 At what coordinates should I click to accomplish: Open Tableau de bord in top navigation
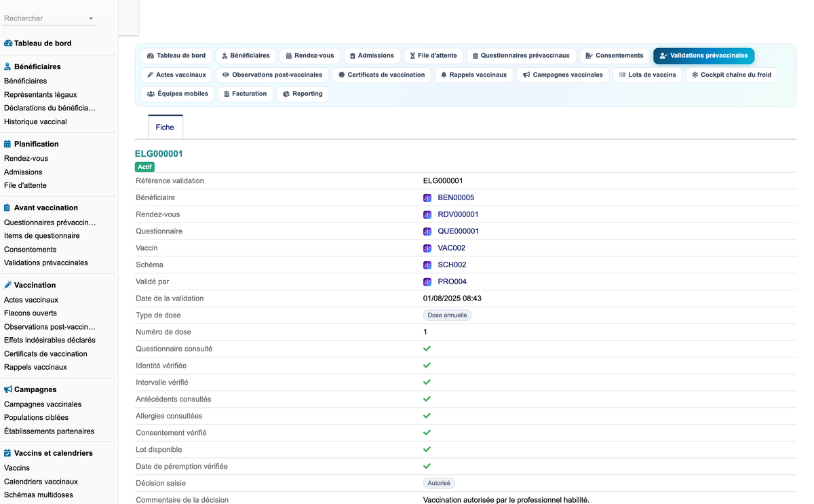[x=176, y=56]
